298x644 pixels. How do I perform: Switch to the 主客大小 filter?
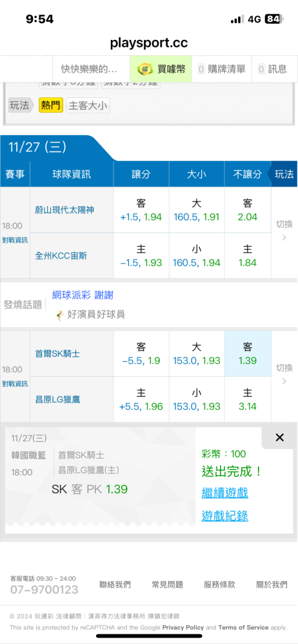point(88,106)
